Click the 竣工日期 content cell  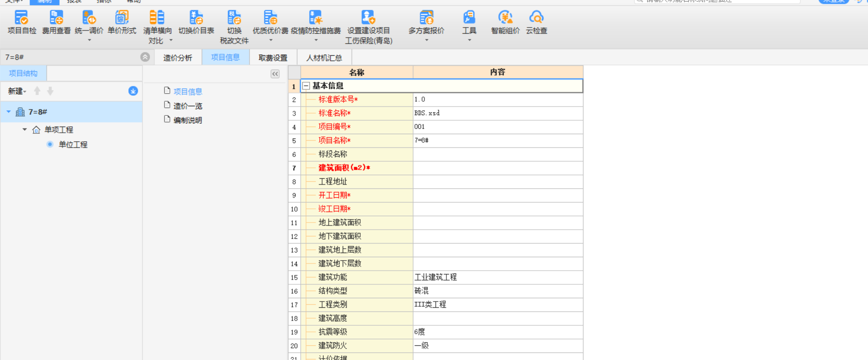[x=498, y=209]
